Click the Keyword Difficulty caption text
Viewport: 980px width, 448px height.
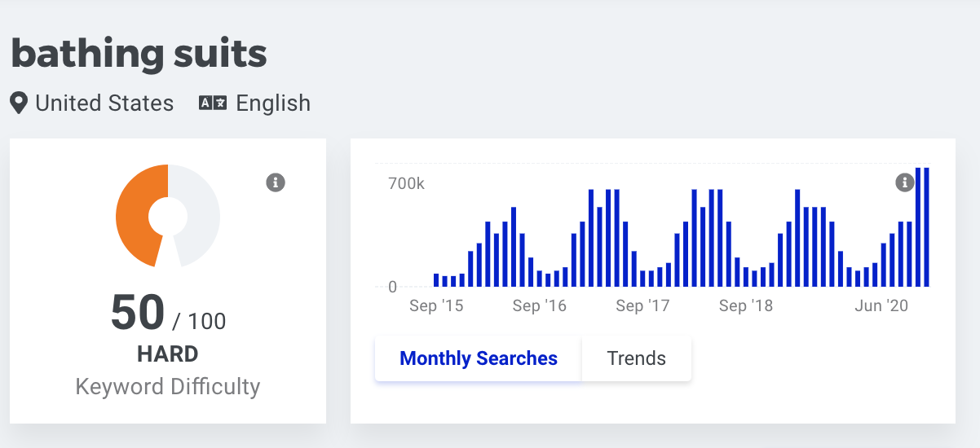tap(168, 386)
